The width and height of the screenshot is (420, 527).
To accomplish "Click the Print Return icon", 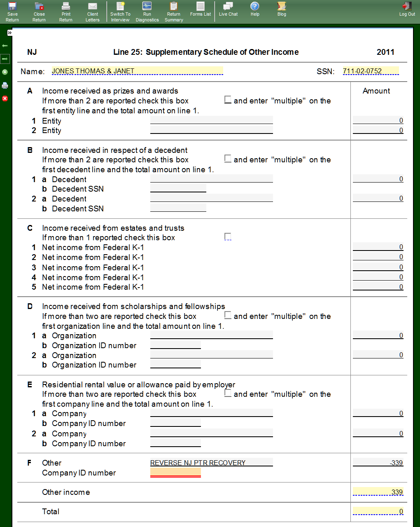I will [x=66, y=12].
